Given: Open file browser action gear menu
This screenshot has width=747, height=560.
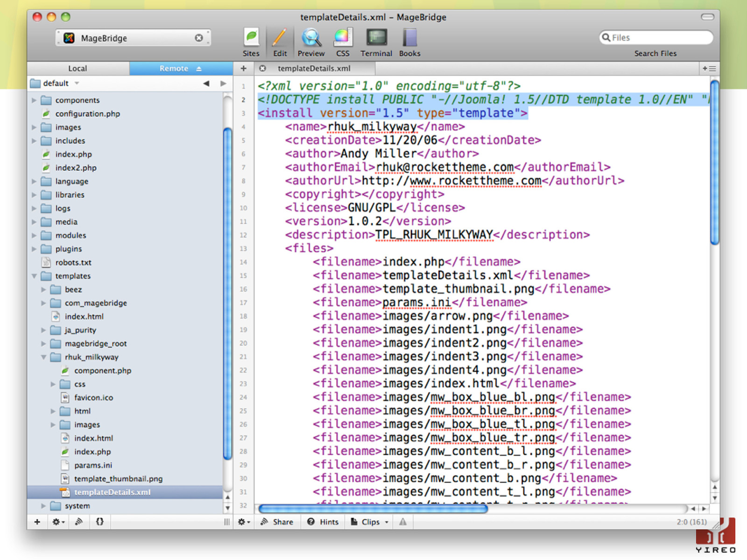Looking at the screenshot, I should tap(58, 522).
